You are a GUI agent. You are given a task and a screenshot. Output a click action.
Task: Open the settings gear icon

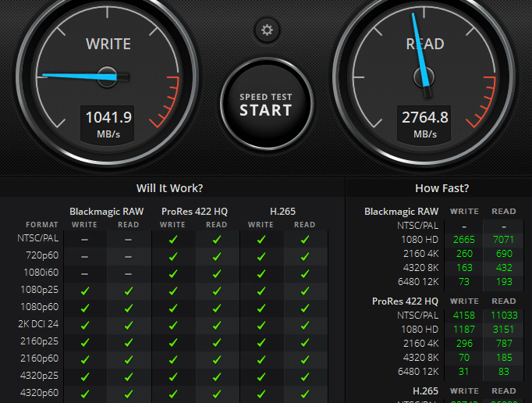pos(267,30)
